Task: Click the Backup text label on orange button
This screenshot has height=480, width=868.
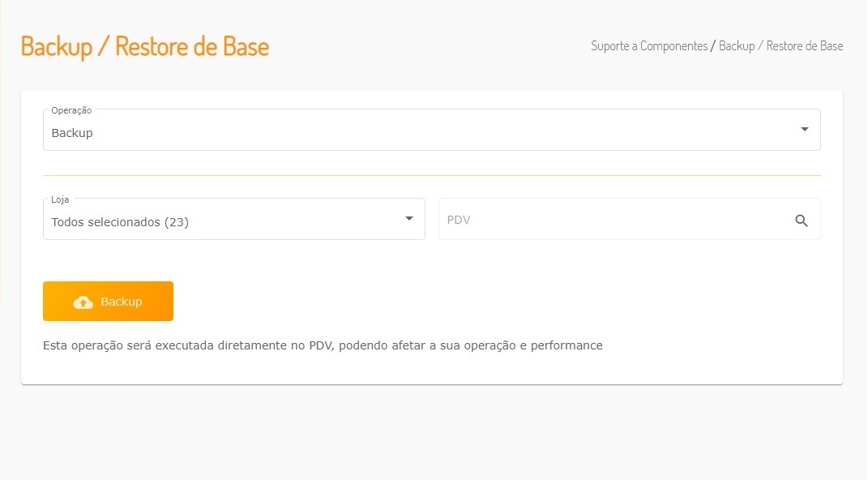Action: point(122,302)
